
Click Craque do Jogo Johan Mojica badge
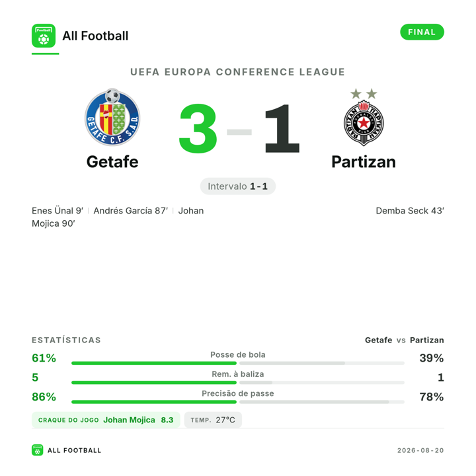(106, 420)
